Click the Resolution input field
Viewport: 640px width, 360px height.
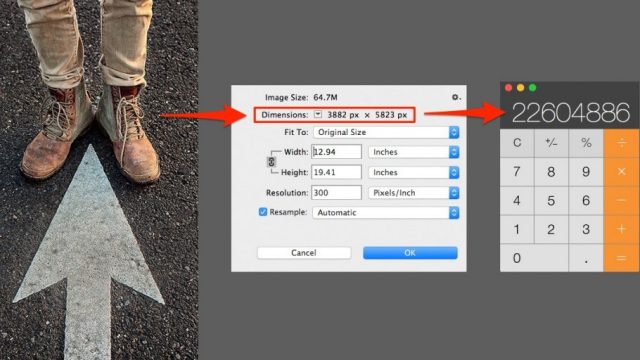point(336,193)
